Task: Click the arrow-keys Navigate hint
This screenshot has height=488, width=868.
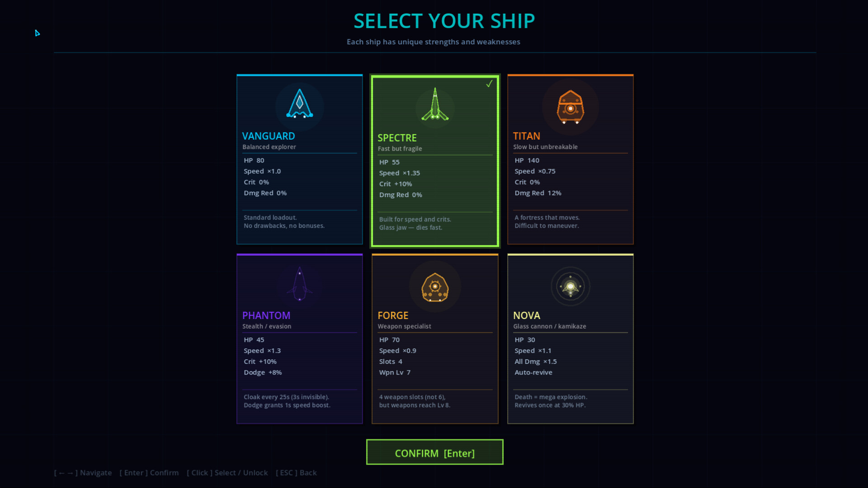Action: point(83,473)
